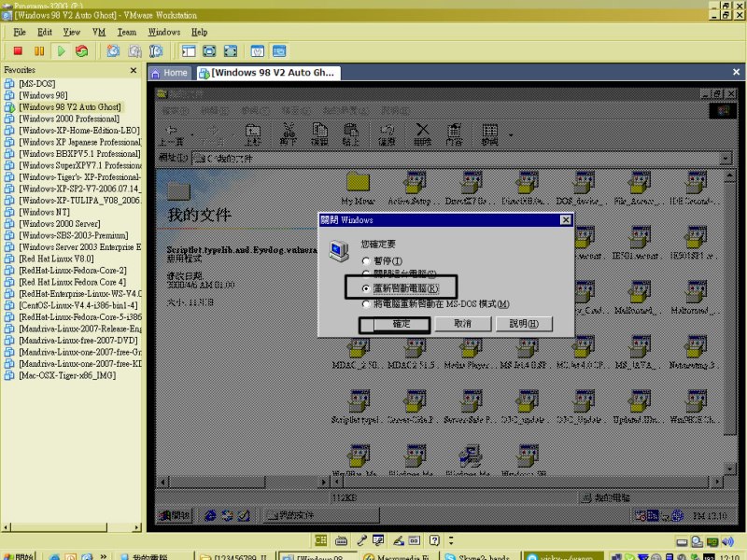Screen dimensions: 747x560
Task: Open the View menu
Action: point(72,33)
